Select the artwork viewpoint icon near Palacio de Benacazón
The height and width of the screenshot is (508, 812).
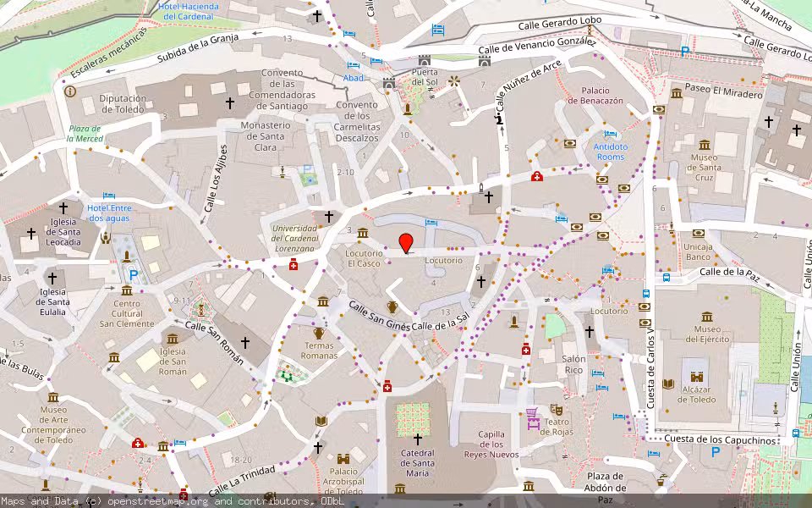(569, 143)
